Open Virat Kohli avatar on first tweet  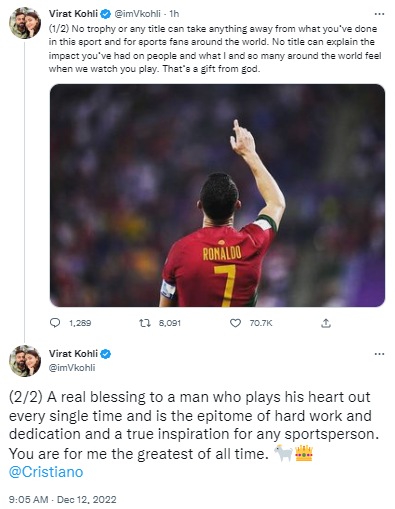25,23
